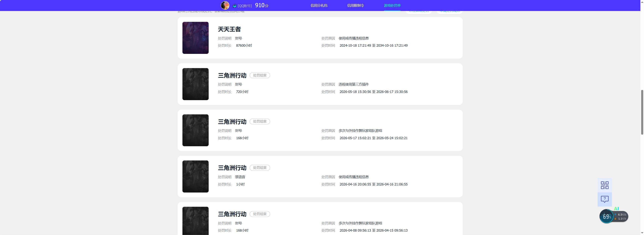
Task: Open the QR code floating button
Action: 604,185
